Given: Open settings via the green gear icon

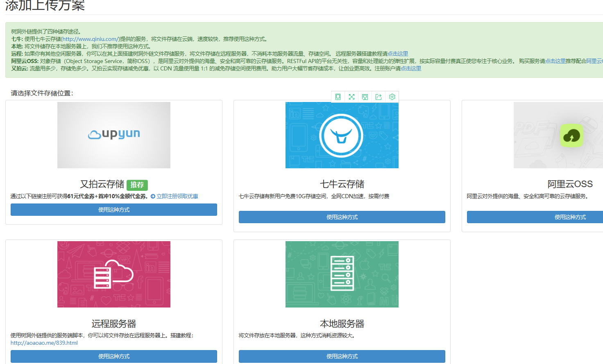Looking at the screenshot, I should pyautogui.click(x=392, y=97).
